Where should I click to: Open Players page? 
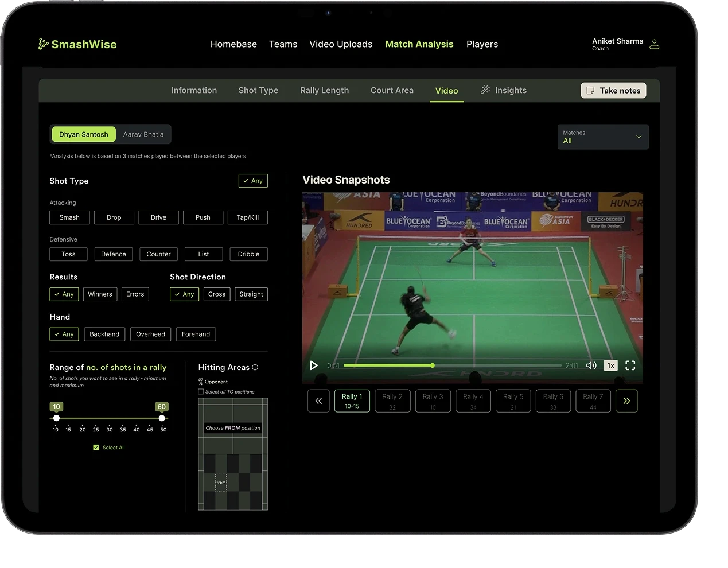[482, 44]
